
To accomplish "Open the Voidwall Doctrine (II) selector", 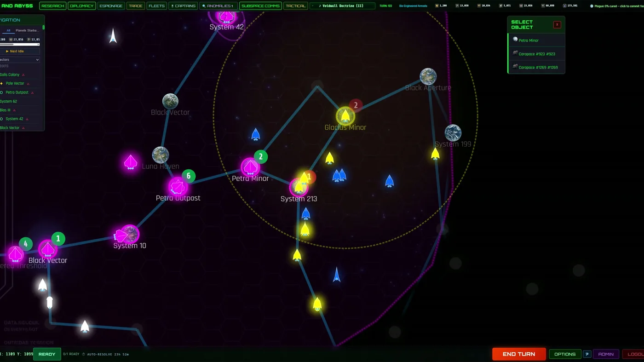I will point(342,6).
